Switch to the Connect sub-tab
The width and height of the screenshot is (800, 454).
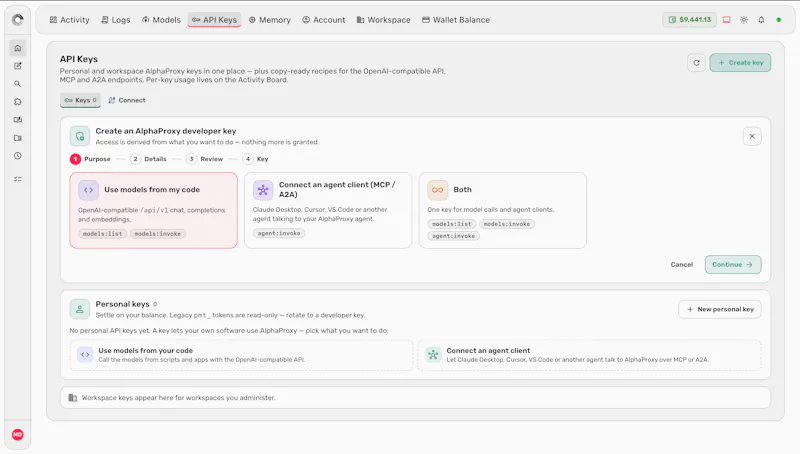pos(127,100)
